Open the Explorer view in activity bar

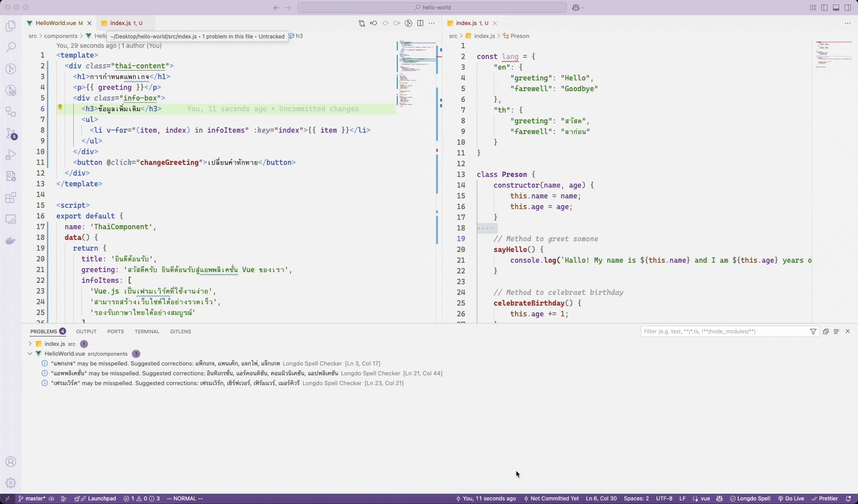11,26
